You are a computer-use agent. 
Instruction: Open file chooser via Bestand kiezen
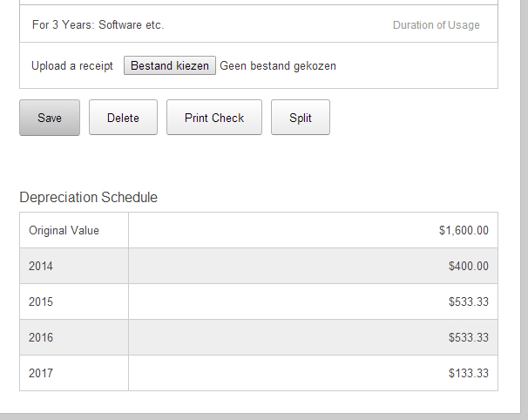(170, 65)
